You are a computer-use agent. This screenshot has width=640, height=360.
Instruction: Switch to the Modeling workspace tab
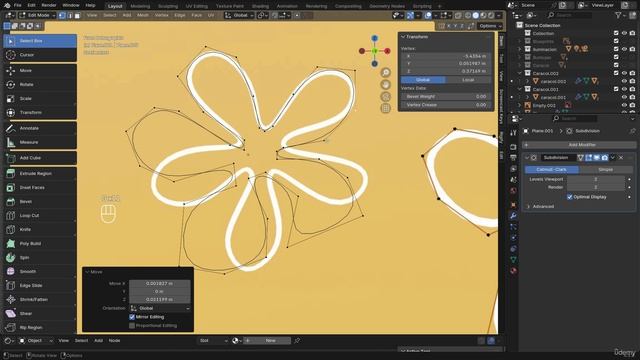click(x=140, y=6)
